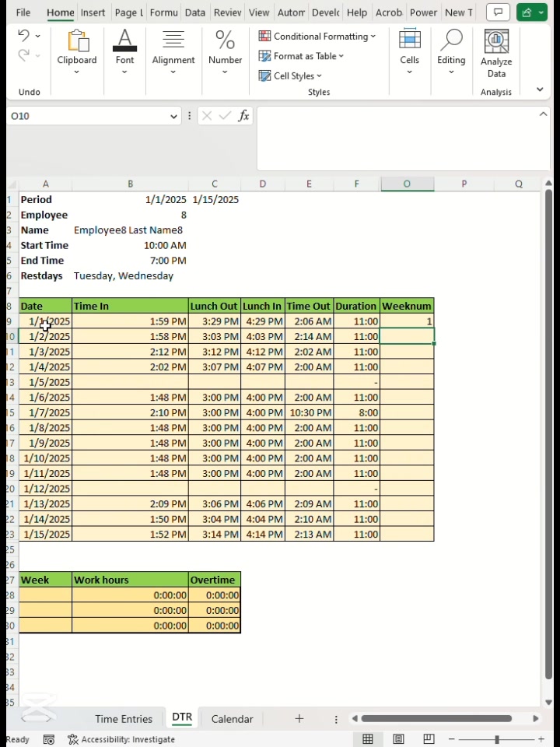Select the Tuesday, Wednesday restdays cell
Screen dimensions: 560x747
point(130,275)
